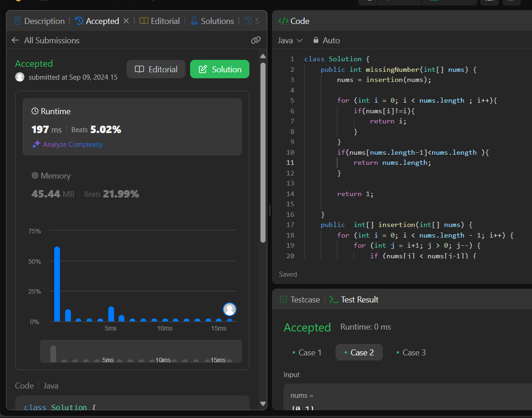The image size is (532, 418).
Task: Click 'return 1;' on line 14
Action: (355, 194)
